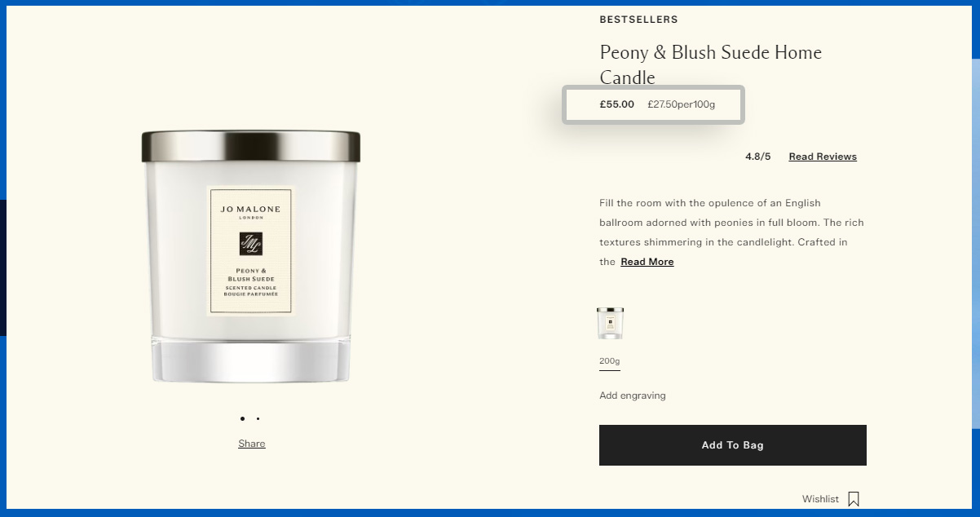Click the Peony & Blush Suede title
The height and width of the screenshot is (517, 980).
point(711,64)
